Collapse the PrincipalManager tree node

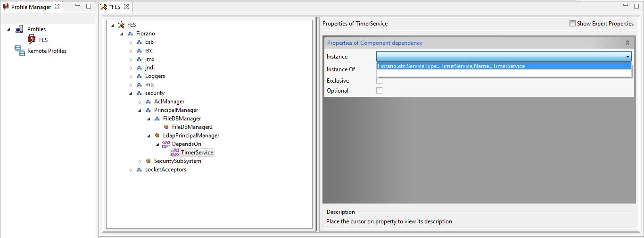[x=140, y=110]
